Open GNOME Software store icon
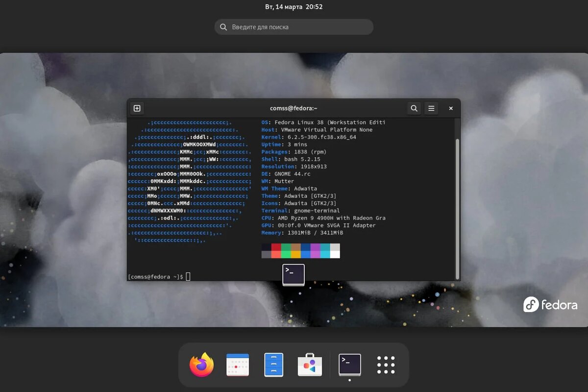 coord(310,365)
